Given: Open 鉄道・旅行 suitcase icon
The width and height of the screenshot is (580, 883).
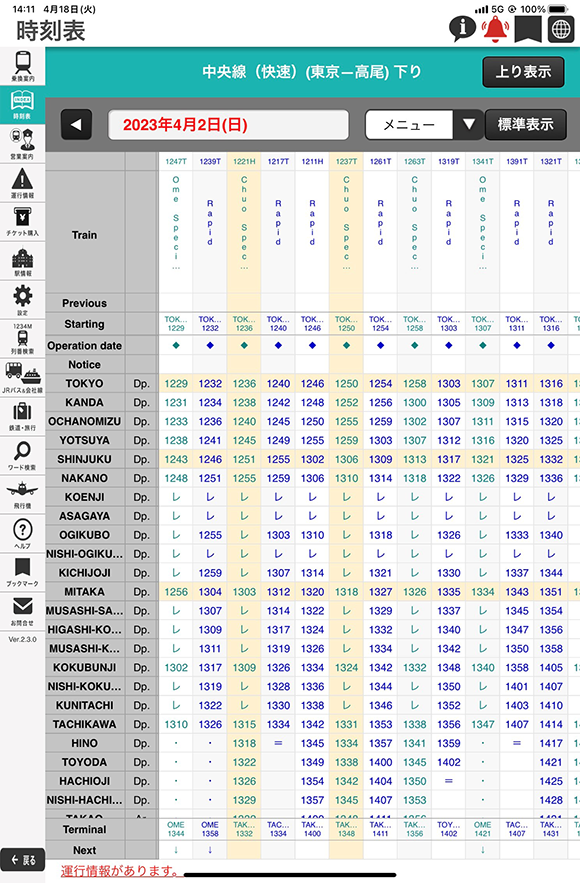Looking at the screenshot, I should (23, 416).
